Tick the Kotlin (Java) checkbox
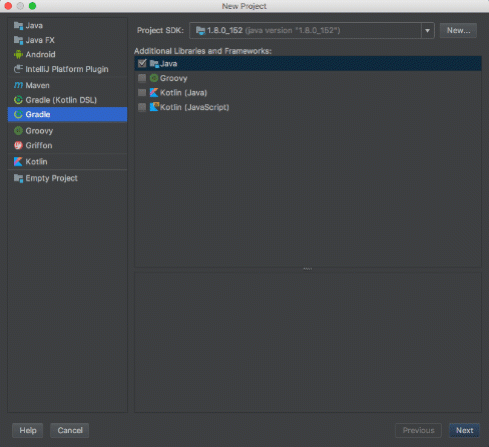Viewport: 489px width, 447px height. (x=142, y=93)
